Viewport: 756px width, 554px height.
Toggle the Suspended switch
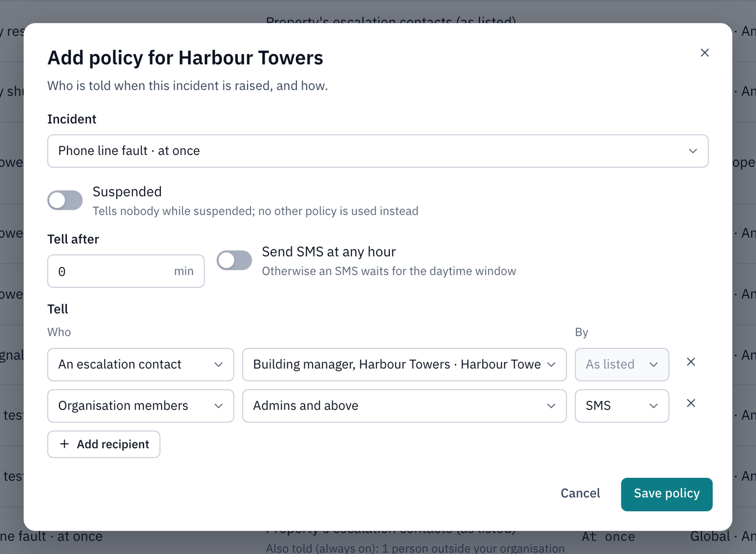pos(65,200)
